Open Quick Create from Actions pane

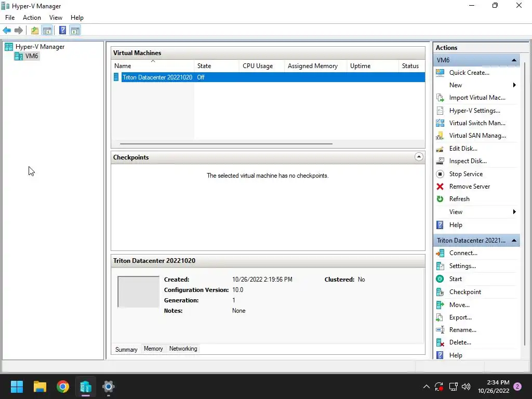pyautogui.click(x=469, y=73)
